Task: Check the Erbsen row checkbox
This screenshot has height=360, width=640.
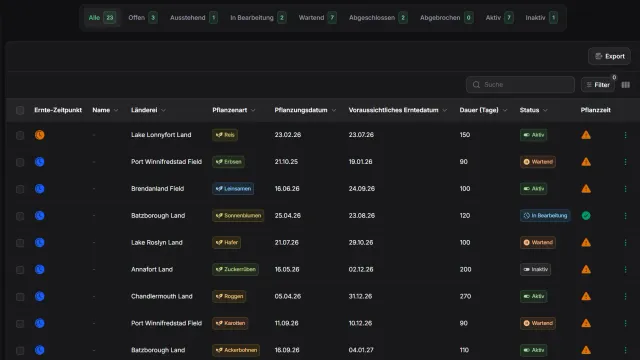Action: click(x=20, y=162)
